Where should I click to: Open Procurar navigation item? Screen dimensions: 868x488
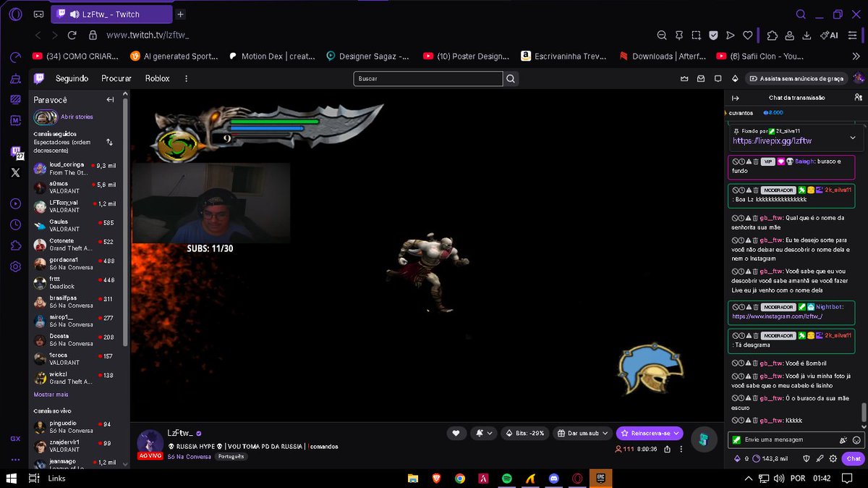pos(116,78)
